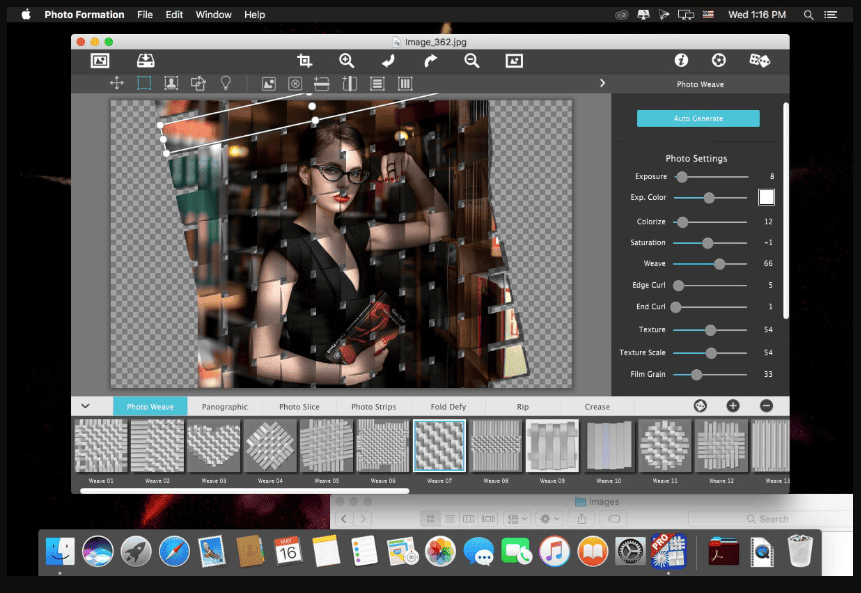861x593 pixels.
Task: Open arrange dropdown in Images window
Action: 517,519
